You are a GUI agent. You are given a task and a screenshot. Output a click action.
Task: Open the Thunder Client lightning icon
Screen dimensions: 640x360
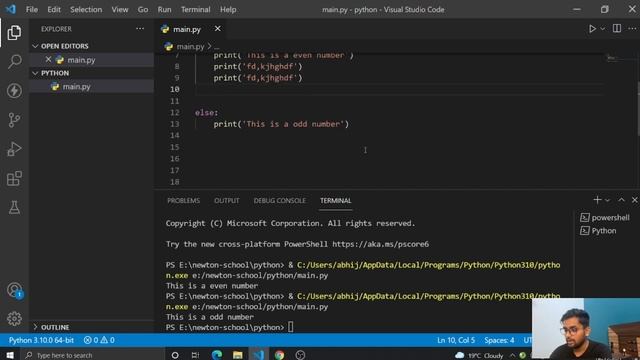click(x=14, y=91)
